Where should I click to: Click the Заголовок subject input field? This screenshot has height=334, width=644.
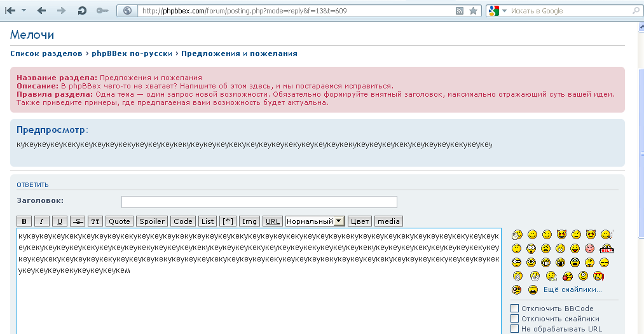click(259, 202)
